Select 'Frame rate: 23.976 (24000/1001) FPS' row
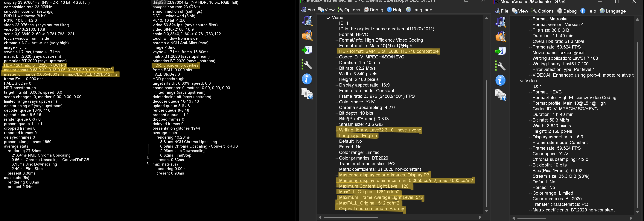 377,96
